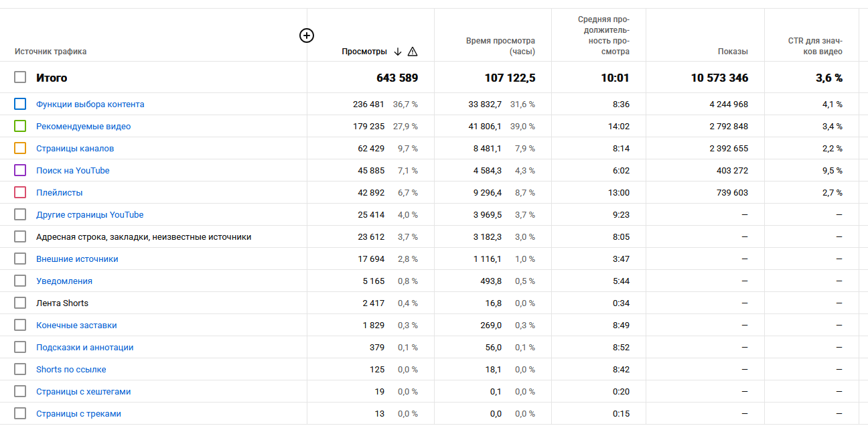Open the Рекомендуемые видео traffic source
This screenshot has height=430, width=868.
pyautogui.click(x=83, y=127)
